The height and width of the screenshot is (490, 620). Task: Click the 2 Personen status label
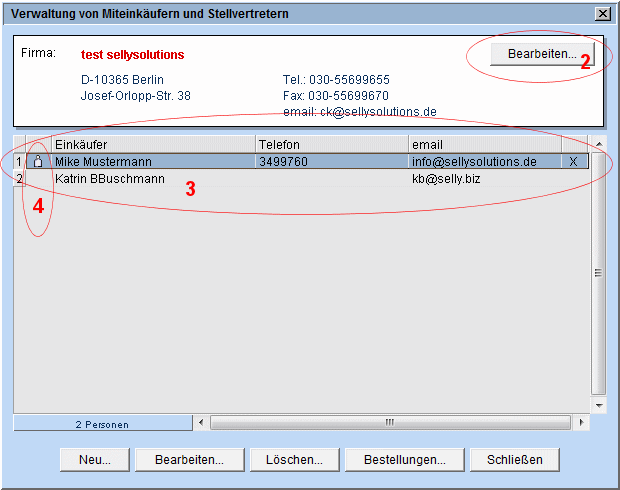pos(102,424)
